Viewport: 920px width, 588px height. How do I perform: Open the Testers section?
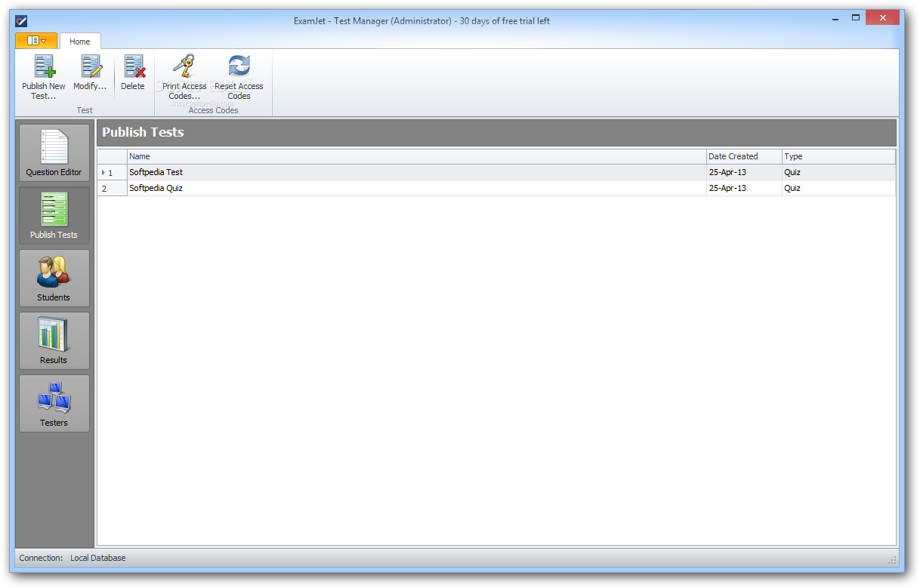click(54, 404)
